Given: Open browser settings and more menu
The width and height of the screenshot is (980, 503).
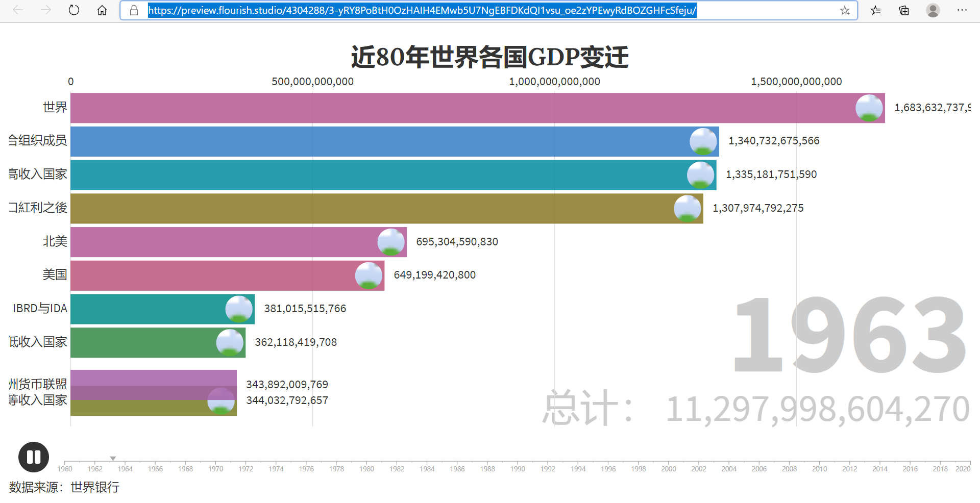Looking at the screenshot, I should coord(962,10).
